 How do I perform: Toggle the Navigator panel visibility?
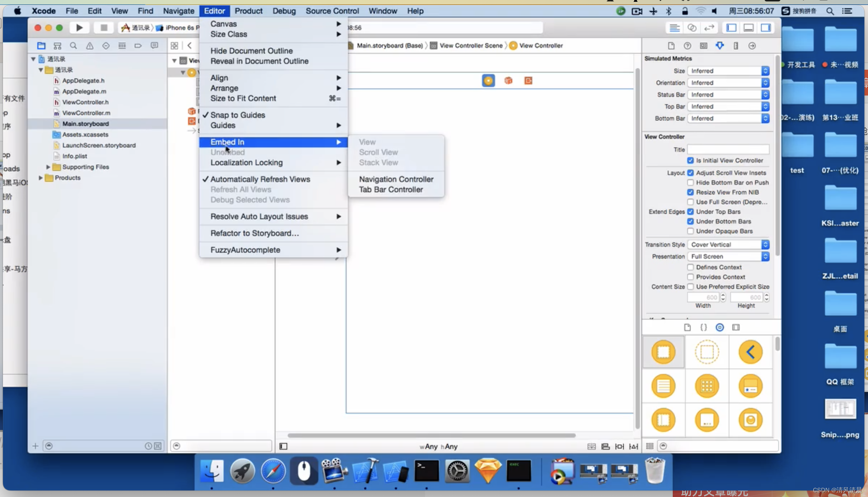pos(731,28)
